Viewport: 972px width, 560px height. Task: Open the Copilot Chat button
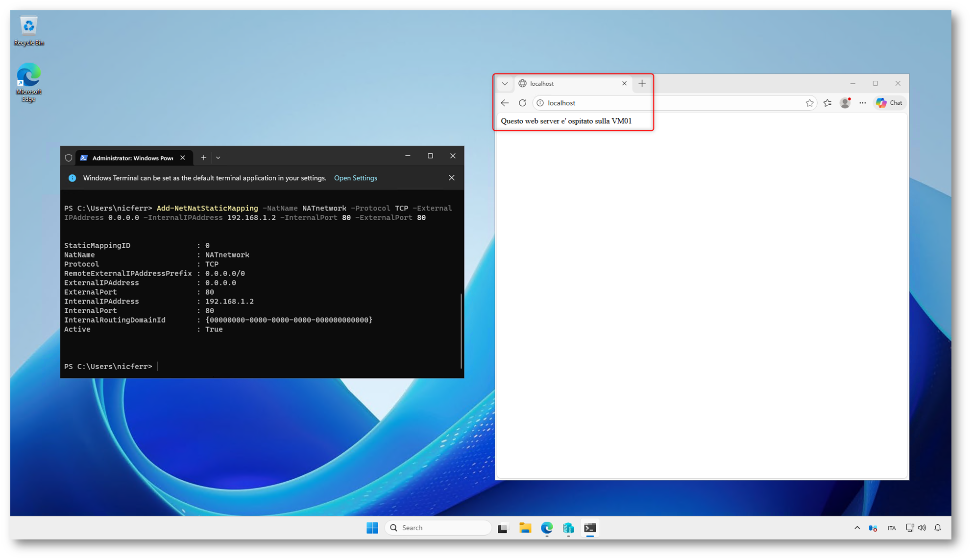pyautogui.click(x=890, y=103)
